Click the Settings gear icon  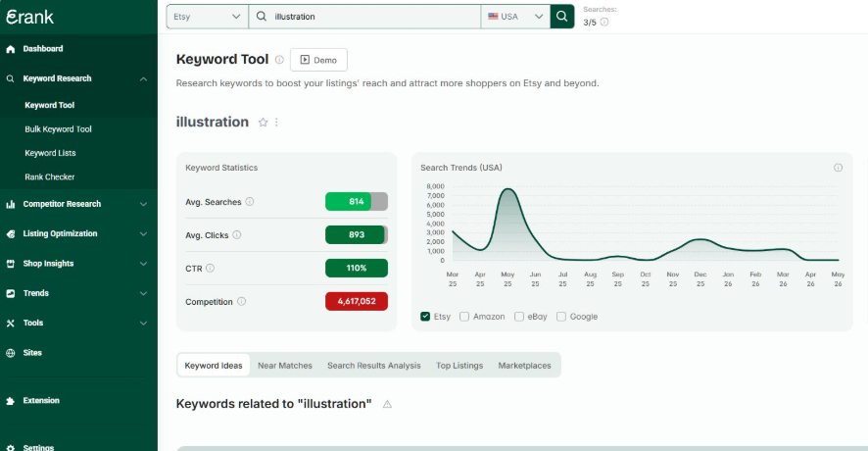10,448
